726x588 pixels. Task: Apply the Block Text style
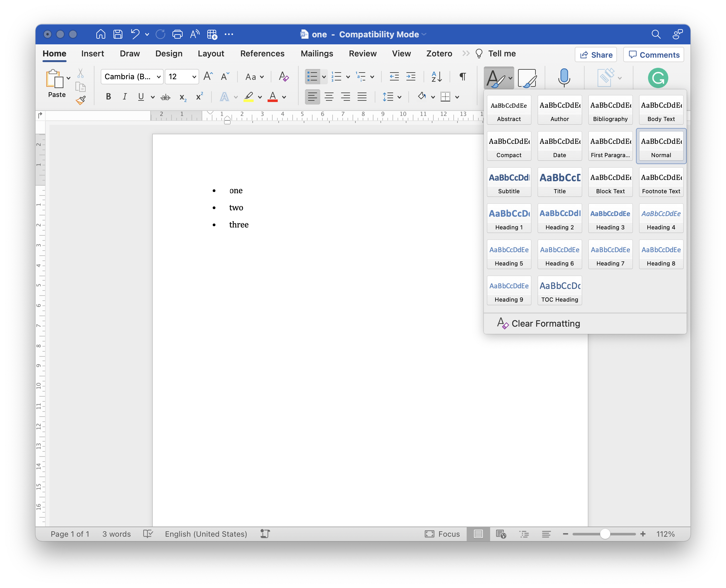click(610, 182)
